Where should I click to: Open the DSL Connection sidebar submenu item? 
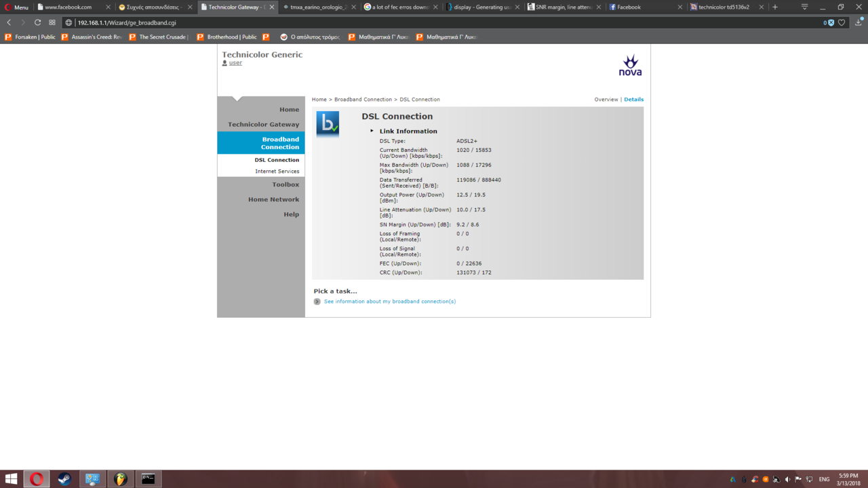(277, 160)
